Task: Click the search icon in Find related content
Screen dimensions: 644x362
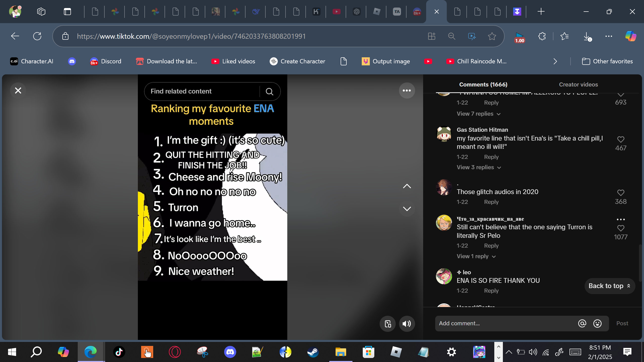Action: tap(269, 92)
